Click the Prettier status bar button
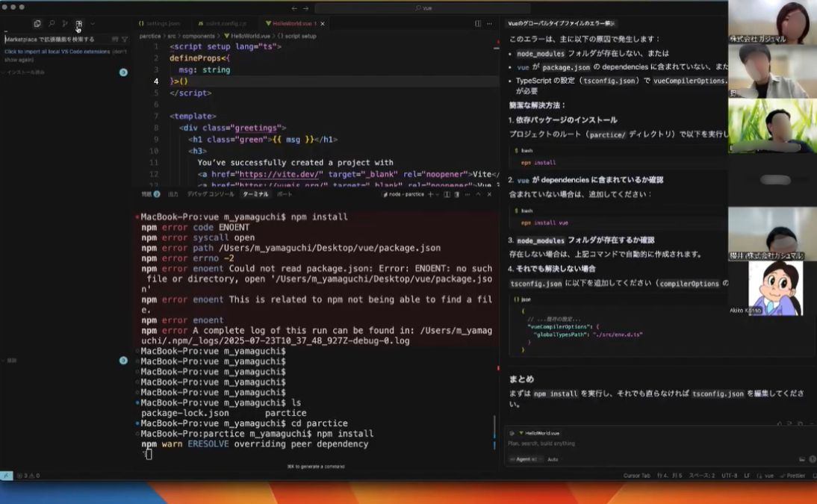 (795, 476)
